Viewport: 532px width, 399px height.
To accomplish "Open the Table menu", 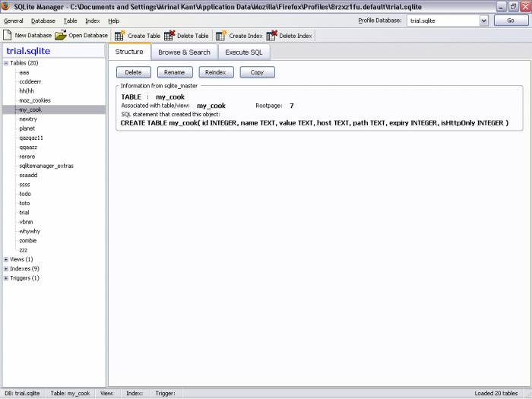I will [70, 21].
